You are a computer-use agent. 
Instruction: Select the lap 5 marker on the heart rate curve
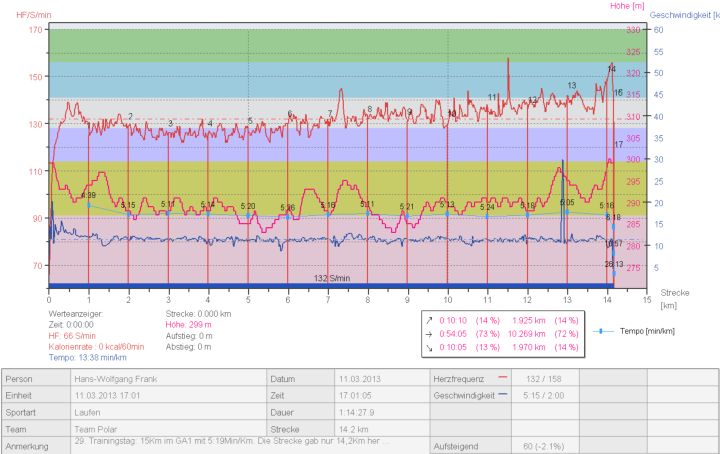[249, 121]
